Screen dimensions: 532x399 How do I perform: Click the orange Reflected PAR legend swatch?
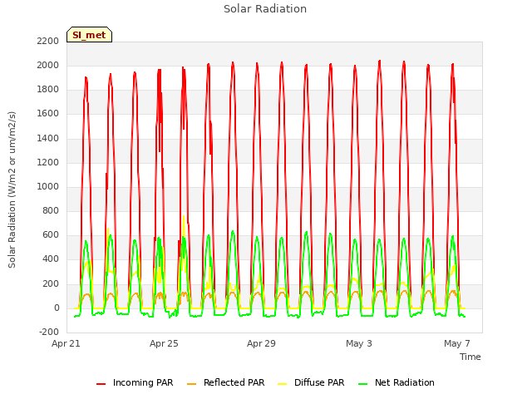pos(192,384)
